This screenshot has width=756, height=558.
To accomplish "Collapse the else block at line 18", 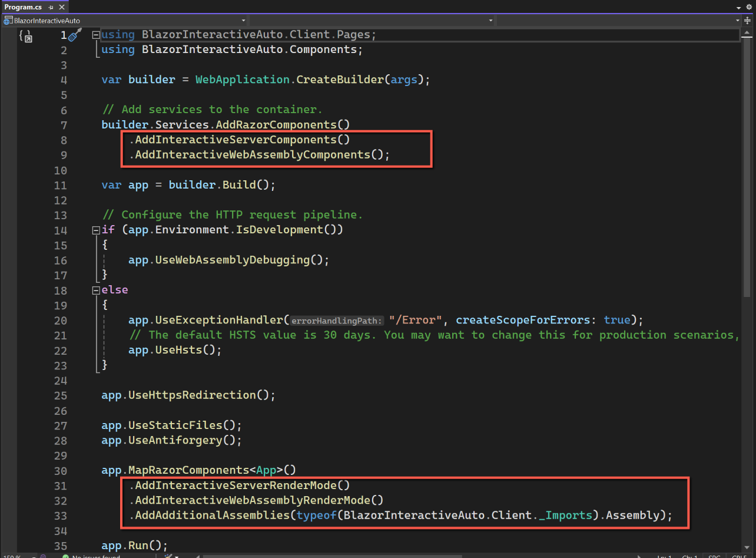I will [x=95, y=289].
